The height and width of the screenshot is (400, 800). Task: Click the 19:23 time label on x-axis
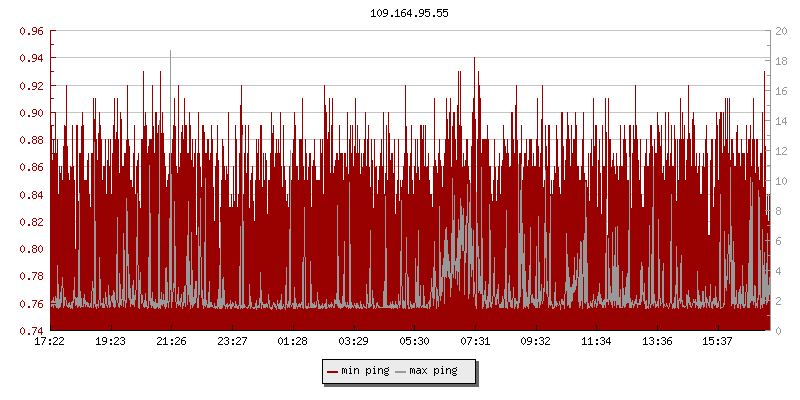click(x=110, y=341)
